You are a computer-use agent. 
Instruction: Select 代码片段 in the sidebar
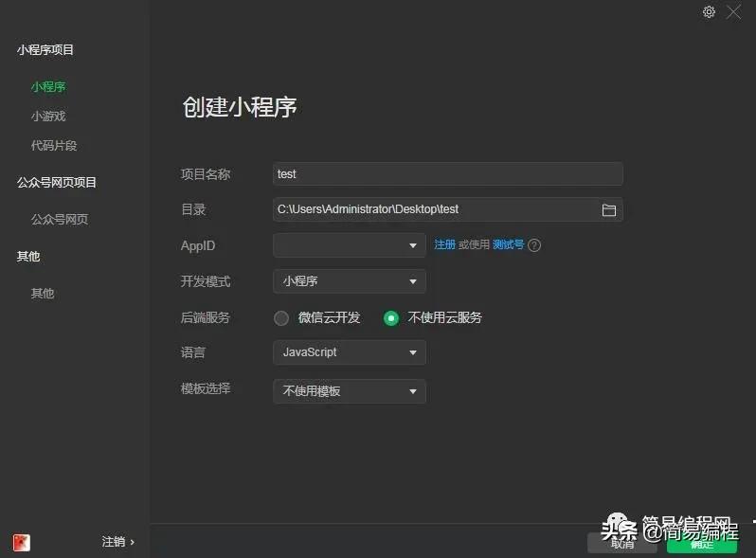(54, 146)
